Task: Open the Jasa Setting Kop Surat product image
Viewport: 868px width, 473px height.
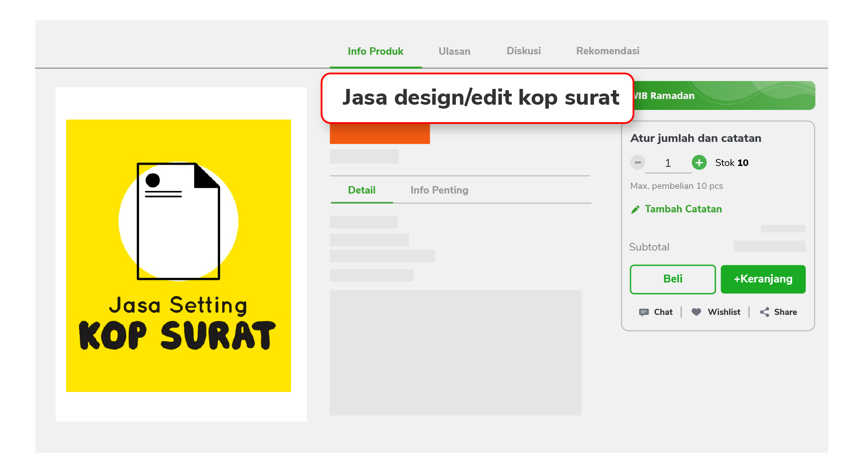Action: click(178, 256)
